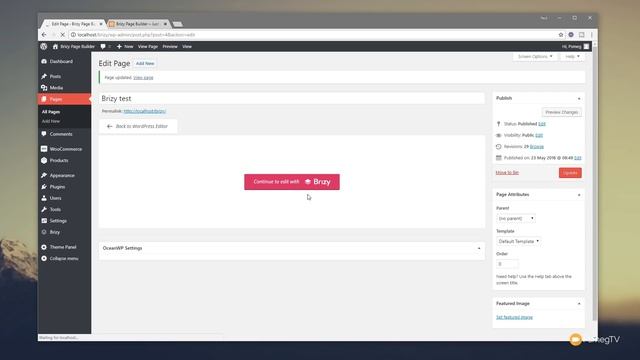
Task: Switch to the Brizy Page Builder browser tab
Action: pos(138,24)
